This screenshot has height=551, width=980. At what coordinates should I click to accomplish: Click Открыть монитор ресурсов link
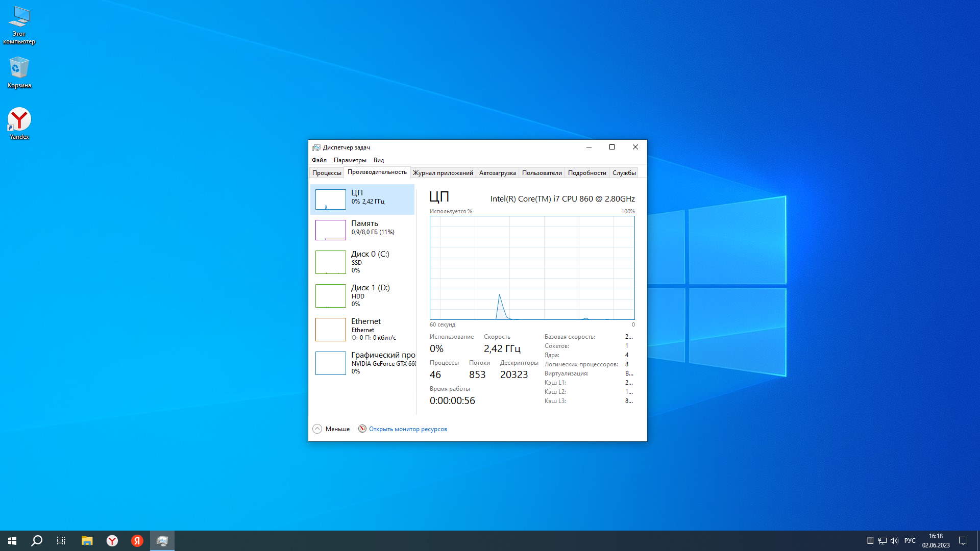[x=408, y=429]
